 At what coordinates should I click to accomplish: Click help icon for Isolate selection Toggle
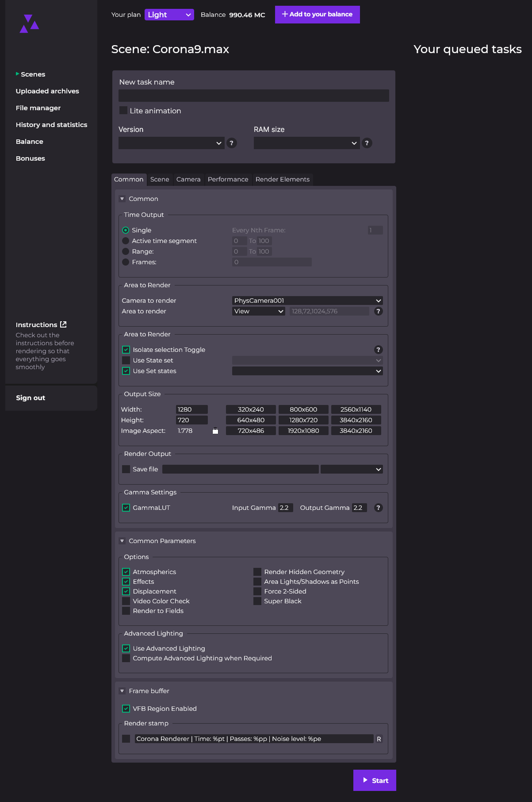coord(378,350)
